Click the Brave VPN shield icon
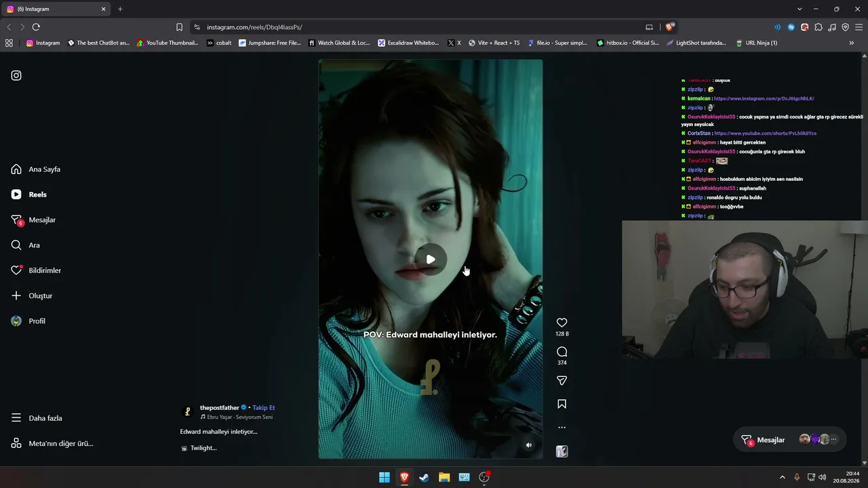Screen dimensions: 868x488 click(x=846, y=27)
